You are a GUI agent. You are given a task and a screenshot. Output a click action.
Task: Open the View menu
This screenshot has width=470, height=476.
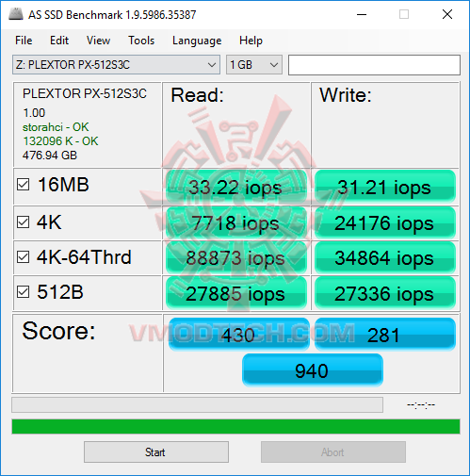click(x=98, y=41)
